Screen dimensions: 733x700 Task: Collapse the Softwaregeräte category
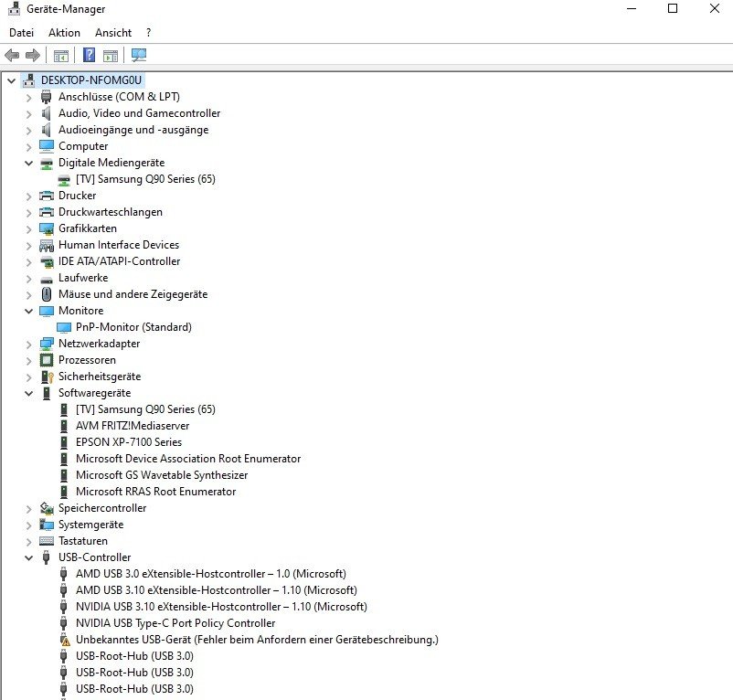tap(28, 393)
